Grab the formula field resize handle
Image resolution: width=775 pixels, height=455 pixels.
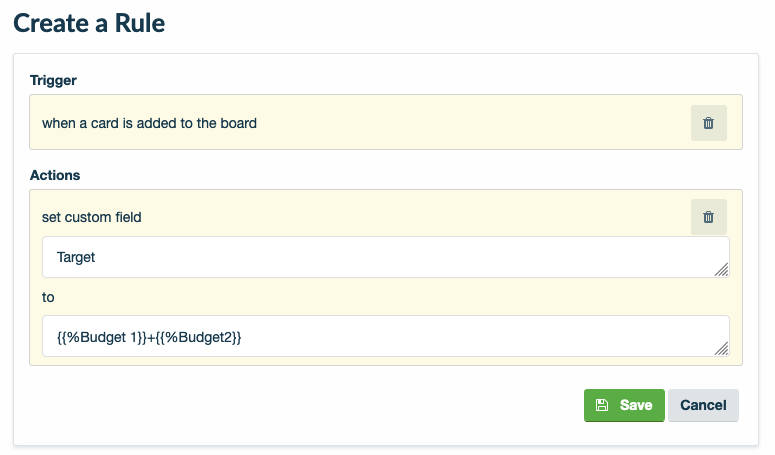pos(722,349)
